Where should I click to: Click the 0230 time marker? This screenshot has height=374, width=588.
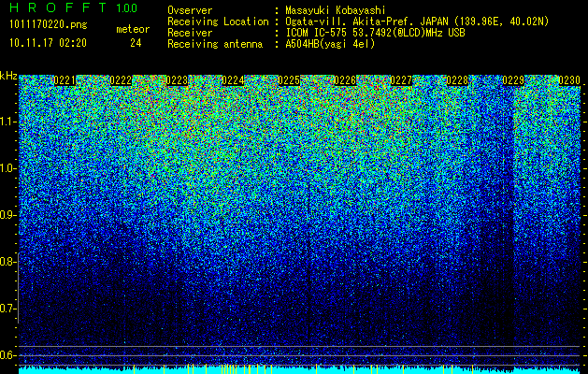point(569,80)
